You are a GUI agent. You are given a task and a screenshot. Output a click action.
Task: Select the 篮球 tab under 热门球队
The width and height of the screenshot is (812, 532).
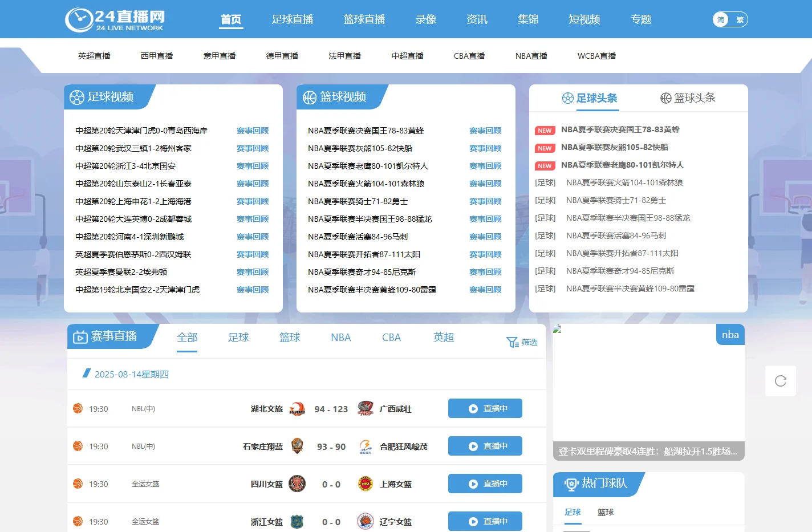point(606,512)
